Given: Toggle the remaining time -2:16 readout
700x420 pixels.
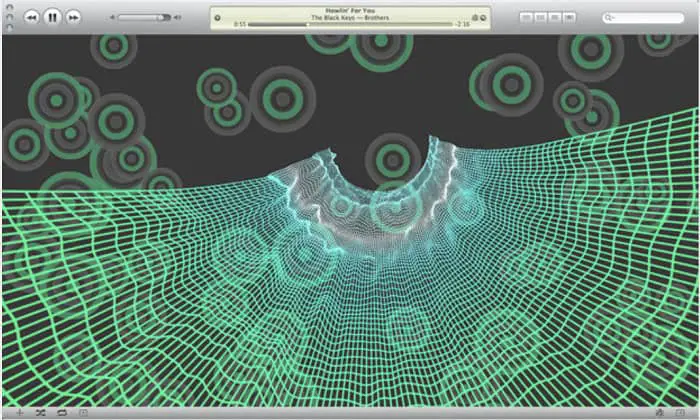Looking at the screenshot, I should (x=463, y=24).
